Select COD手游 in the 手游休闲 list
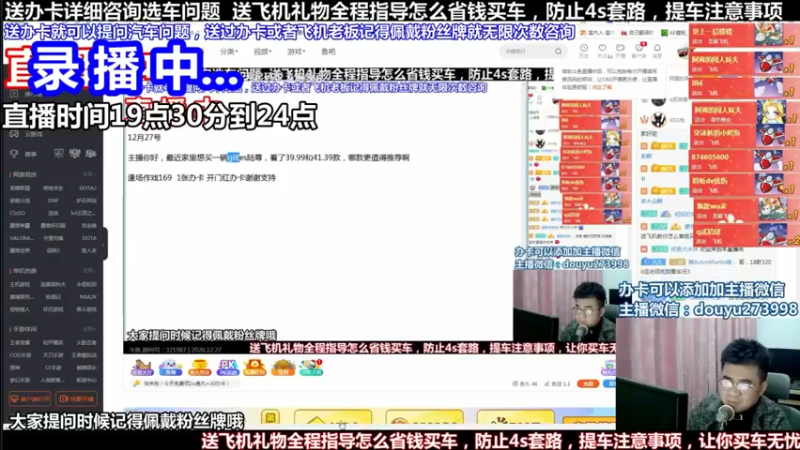This screenshot has width=800, height=450. 20,355
